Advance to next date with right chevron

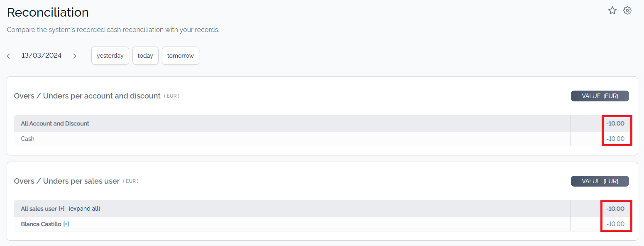pyautogui.click(x=75, y=56)
